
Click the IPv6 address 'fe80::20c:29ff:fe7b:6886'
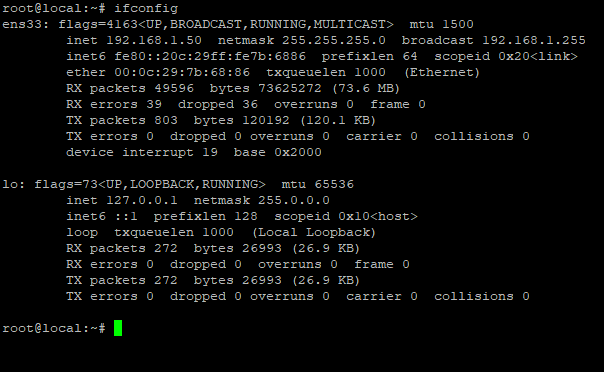click(x=210, y=56)
